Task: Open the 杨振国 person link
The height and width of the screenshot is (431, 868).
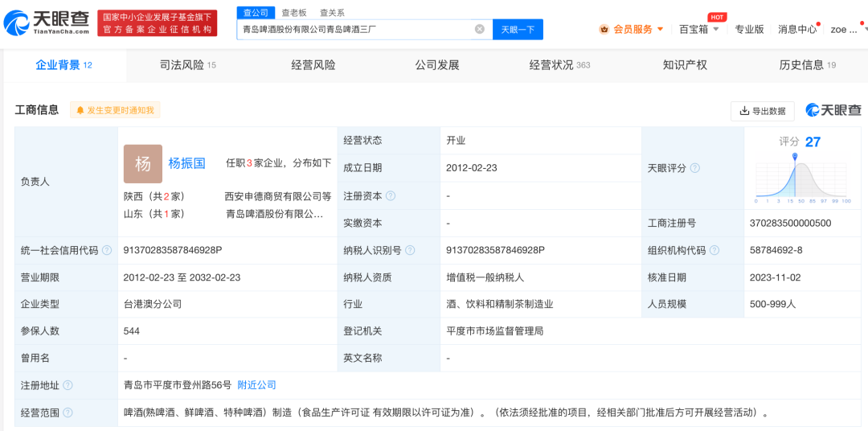Action: coord(187,163)
